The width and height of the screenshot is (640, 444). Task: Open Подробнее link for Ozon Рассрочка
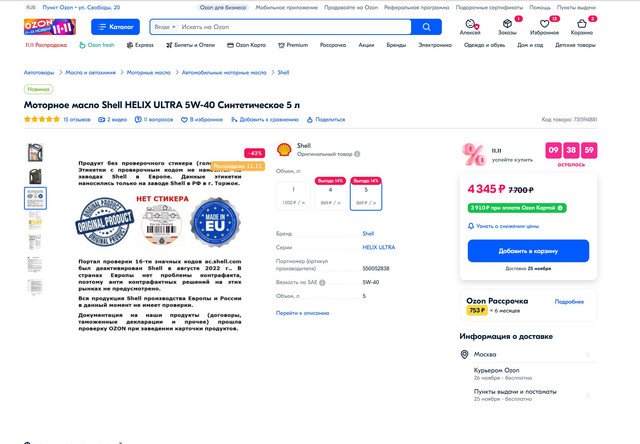pyautogui.click(x=569, y=302)
